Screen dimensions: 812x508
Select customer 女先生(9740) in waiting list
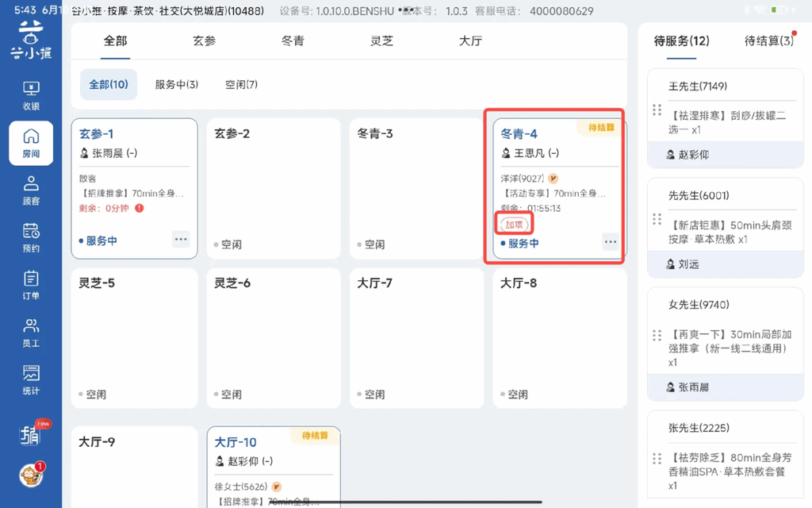[699, 304]
